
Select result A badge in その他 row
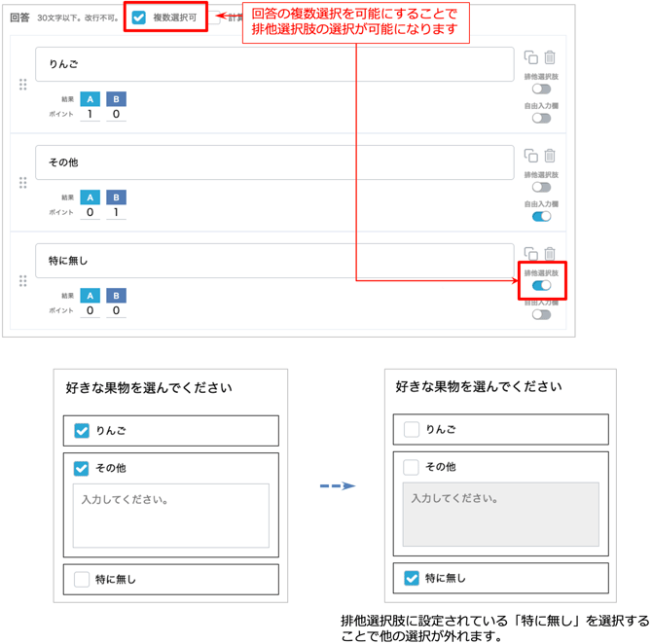coord(90,197)
